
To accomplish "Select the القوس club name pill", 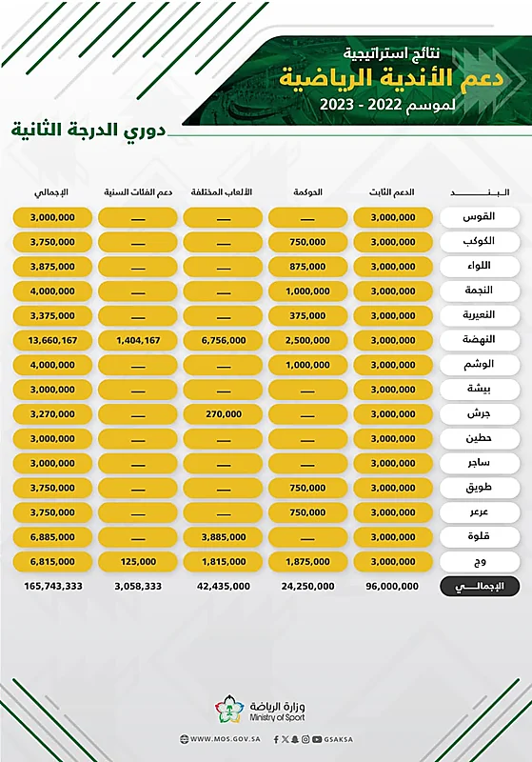I will coord(480,217).
